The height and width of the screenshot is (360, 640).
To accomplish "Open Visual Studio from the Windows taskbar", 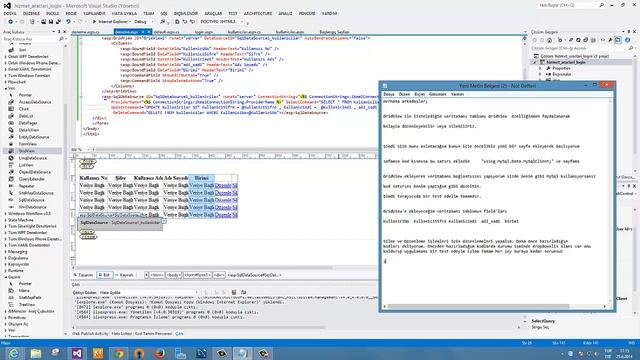I will (x=77, y=353).
